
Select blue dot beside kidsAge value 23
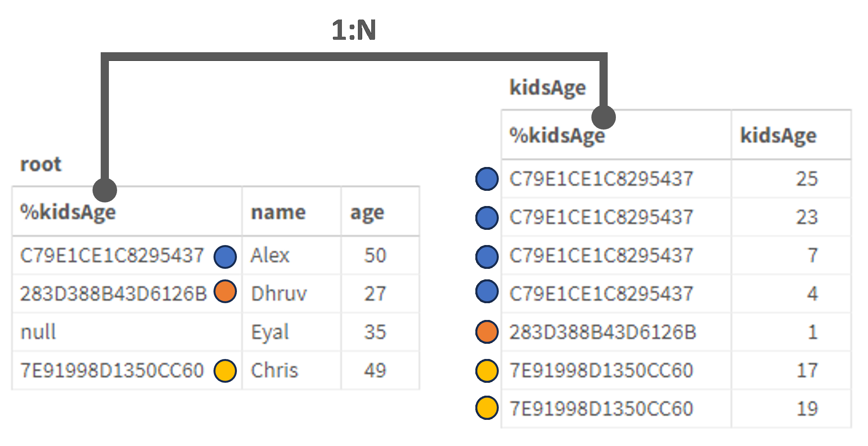coord(487,218)
